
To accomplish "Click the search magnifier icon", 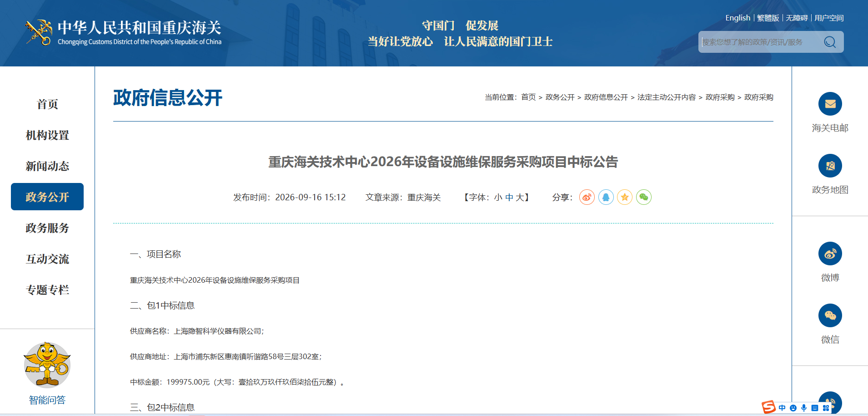I will tap(830, 42).
